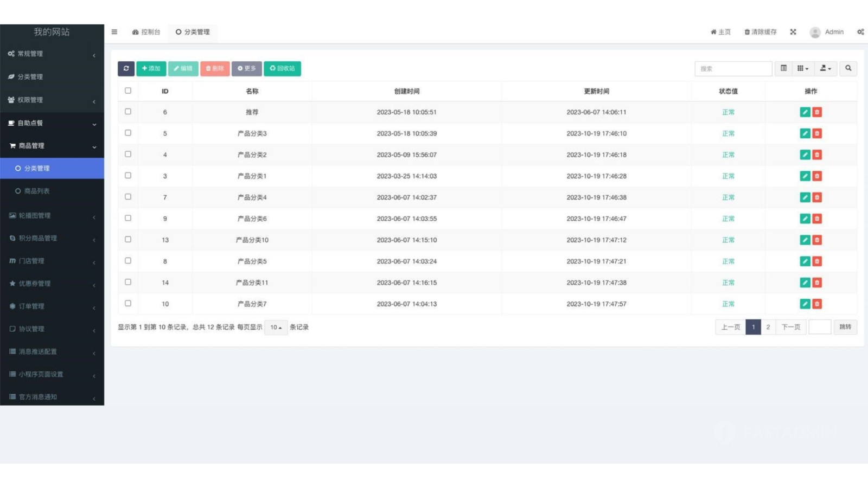The height and width of the screenshot is (488, 868).
Task: Edit 产品分类3 with the green pencil icon
Action: 805,133
